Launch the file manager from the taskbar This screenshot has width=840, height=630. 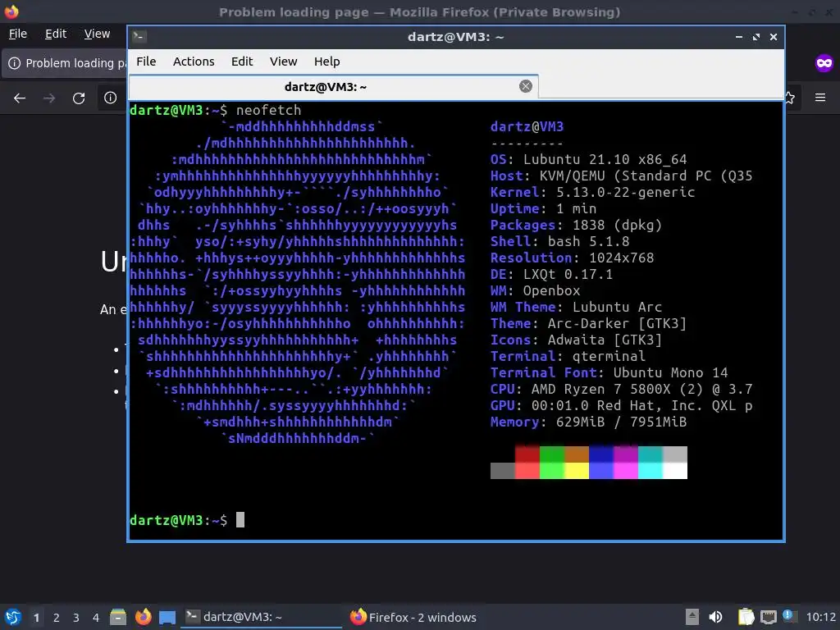pos(118,617)
